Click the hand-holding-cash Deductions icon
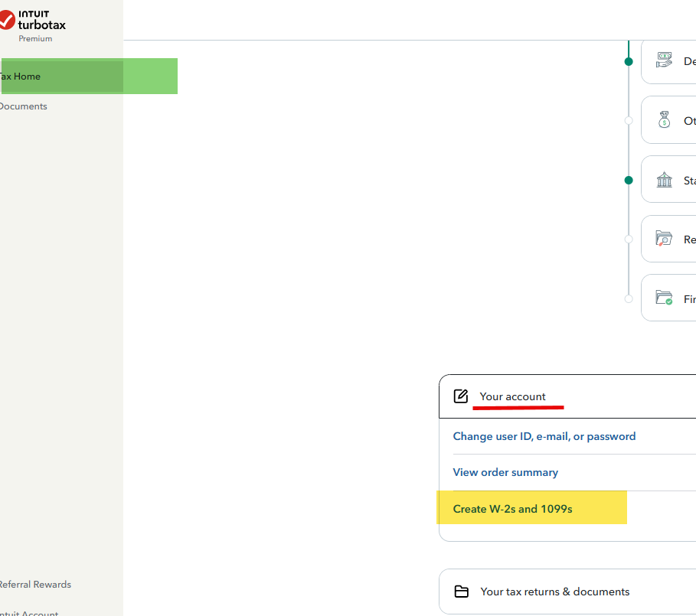Viewport: 696px width, 616px height. (664, 60)
